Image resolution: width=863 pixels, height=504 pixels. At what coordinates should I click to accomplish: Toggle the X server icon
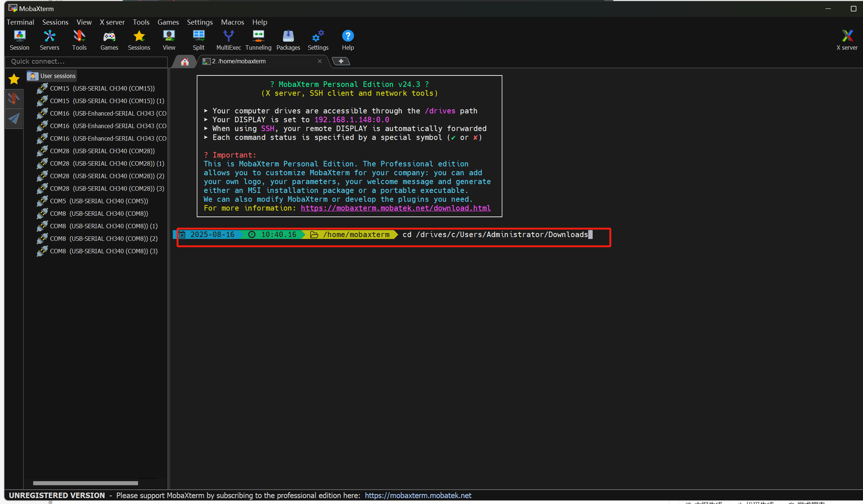click(847, 40)
